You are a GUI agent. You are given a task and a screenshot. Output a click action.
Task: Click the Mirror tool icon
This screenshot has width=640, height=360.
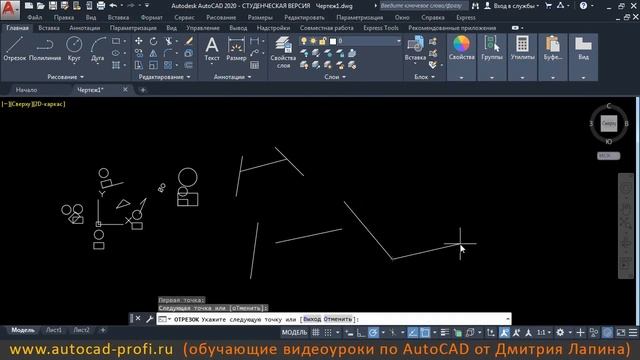[153, 53]
